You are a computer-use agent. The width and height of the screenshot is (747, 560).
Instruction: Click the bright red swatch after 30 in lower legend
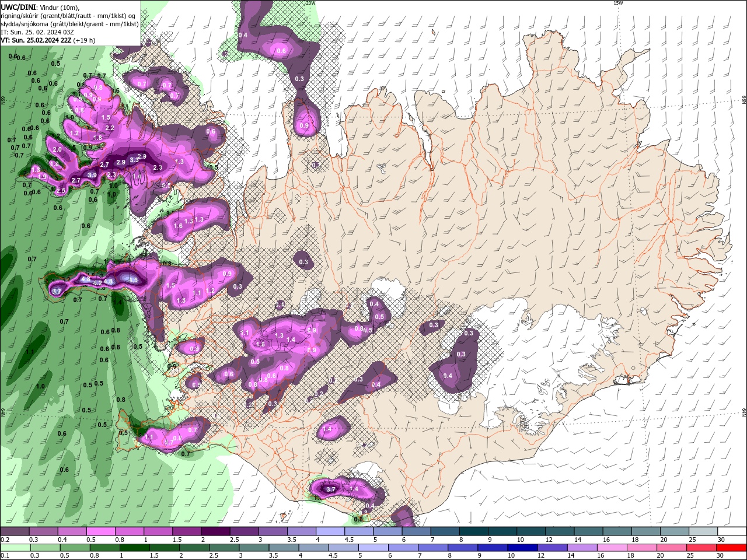[x=732, y=548]
